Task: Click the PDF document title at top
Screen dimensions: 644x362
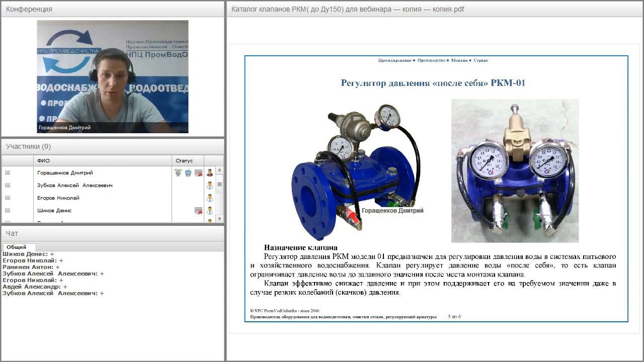Action: (348, 9)
